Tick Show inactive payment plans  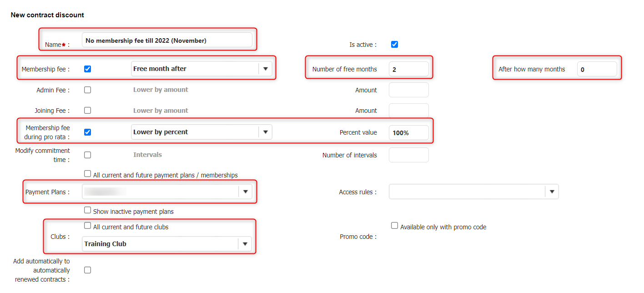coord(88,210)
